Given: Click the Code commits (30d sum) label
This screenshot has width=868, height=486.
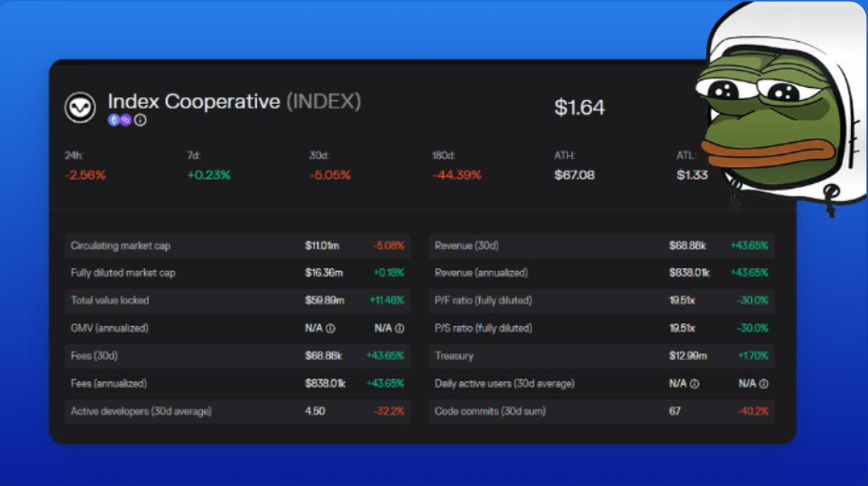Looking at the screenshot, I should [490, 411].
